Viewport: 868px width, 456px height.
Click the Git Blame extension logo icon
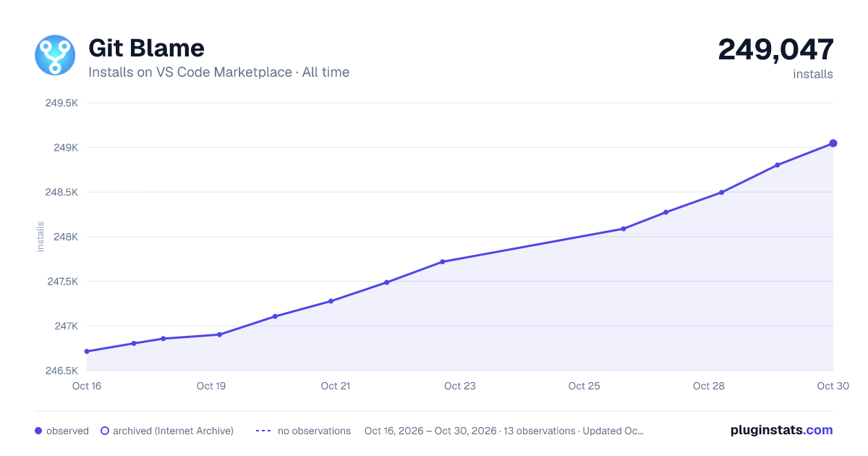coord(55,55)
